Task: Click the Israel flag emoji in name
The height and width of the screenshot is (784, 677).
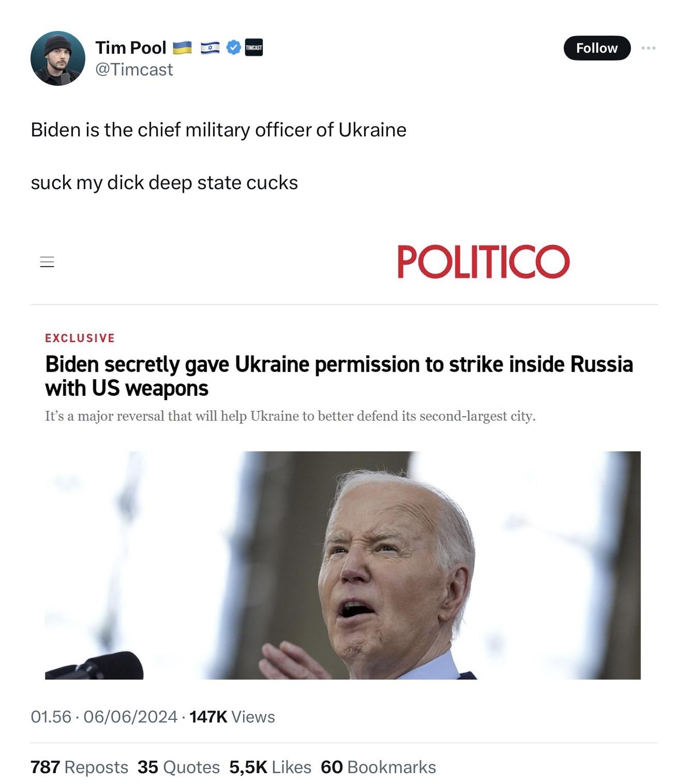Action: 210,48
